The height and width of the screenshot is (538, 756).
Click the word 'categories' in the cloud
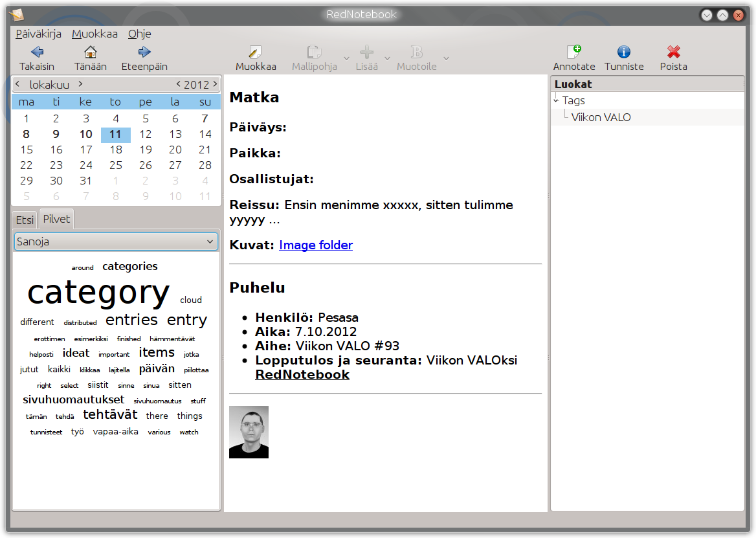[x=130, y=267]
